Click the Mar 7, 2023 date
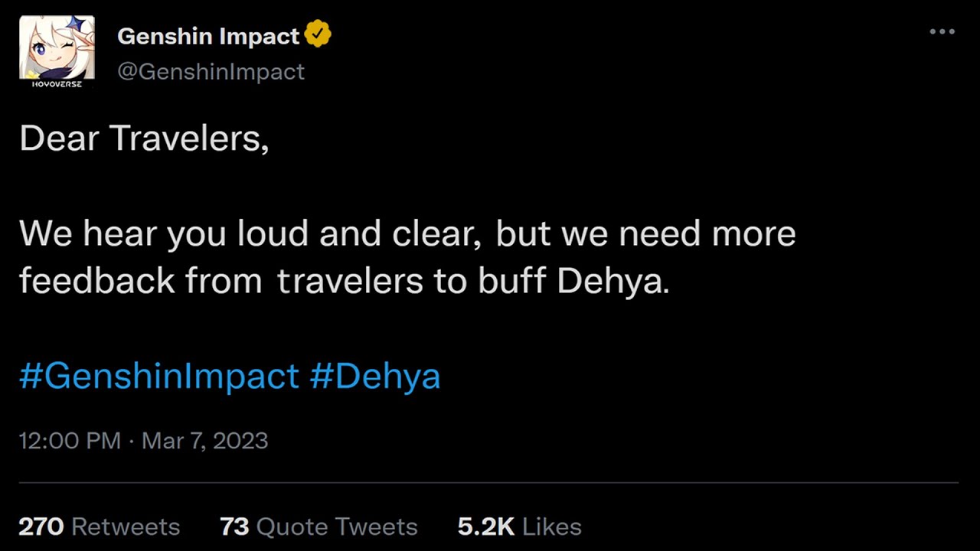The width and height of the screenshot is (980, 551). [x=205, y=441]
